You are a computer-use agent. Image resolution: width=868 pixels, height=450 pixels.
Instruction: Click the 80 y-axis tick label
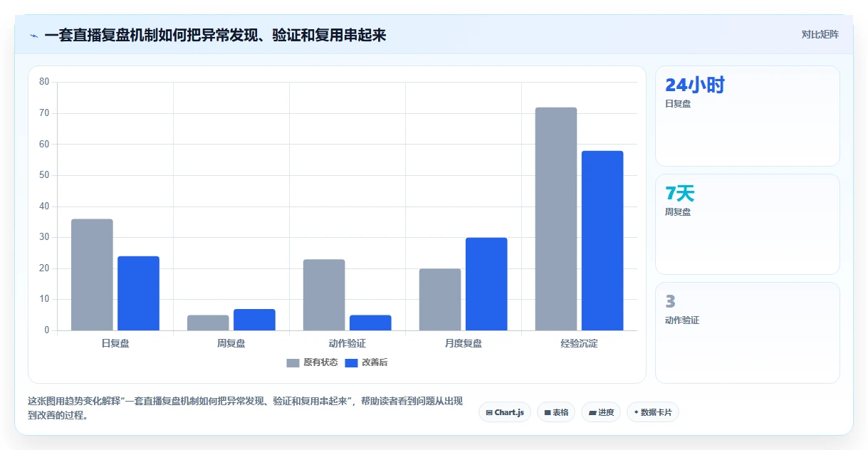pos(44,82)
